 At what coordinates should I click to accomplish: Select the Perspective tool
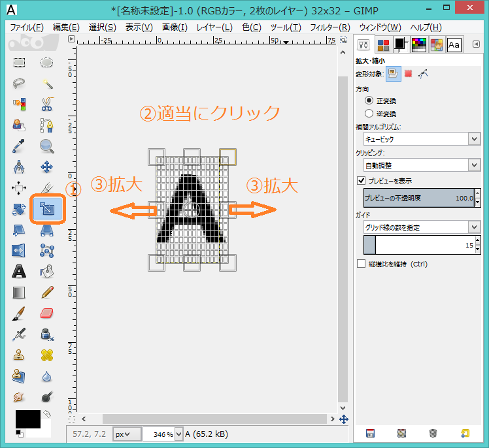pyautogui.click(x=47, y=230)
